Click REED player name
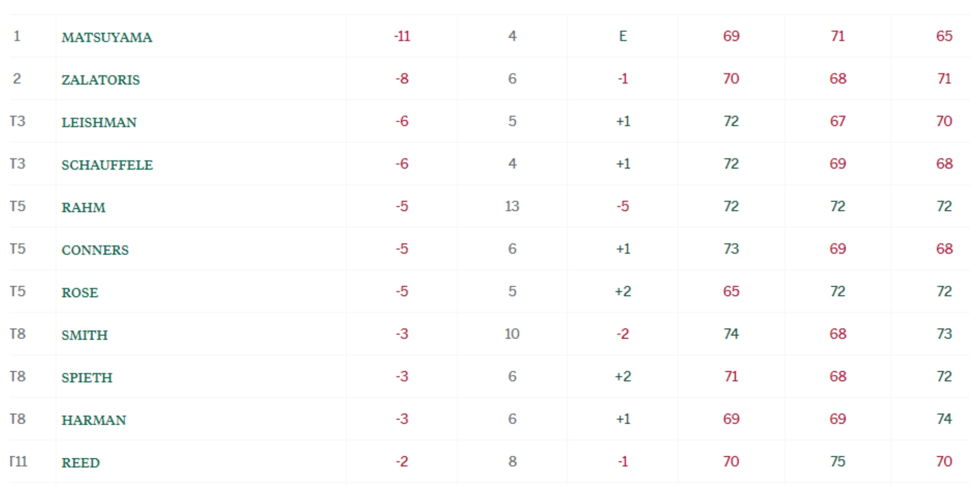Image resolution: width=980 pixels, height=495 pixels. coord(80,463)
